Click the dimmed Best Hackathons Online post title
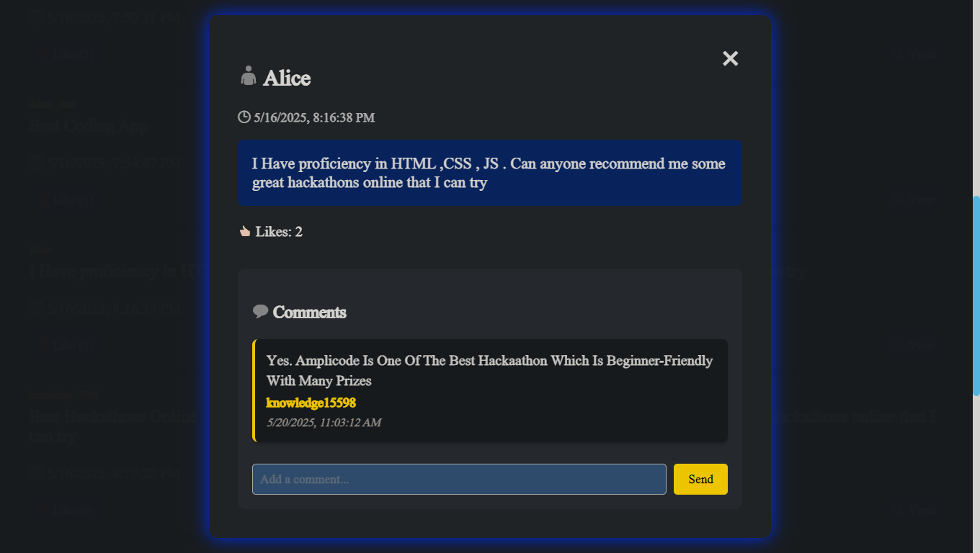The image size is (980, 553). coord(113,416)
